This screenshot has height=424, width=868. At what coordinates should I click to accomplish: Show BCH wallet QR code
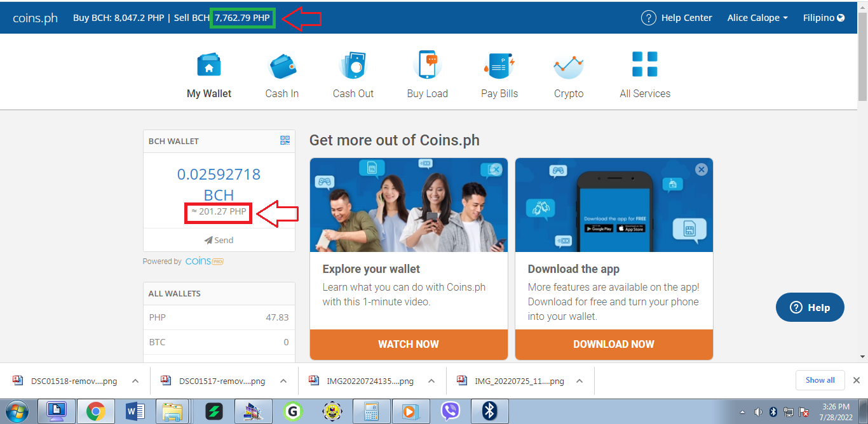285,140
